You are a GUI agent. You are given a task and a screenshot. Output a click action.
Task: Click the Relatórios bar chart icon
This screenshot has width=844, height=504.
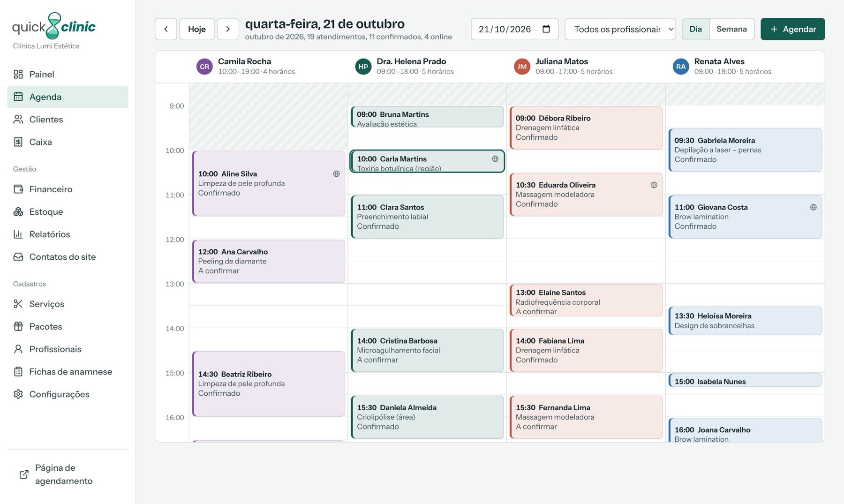point(18,234)
